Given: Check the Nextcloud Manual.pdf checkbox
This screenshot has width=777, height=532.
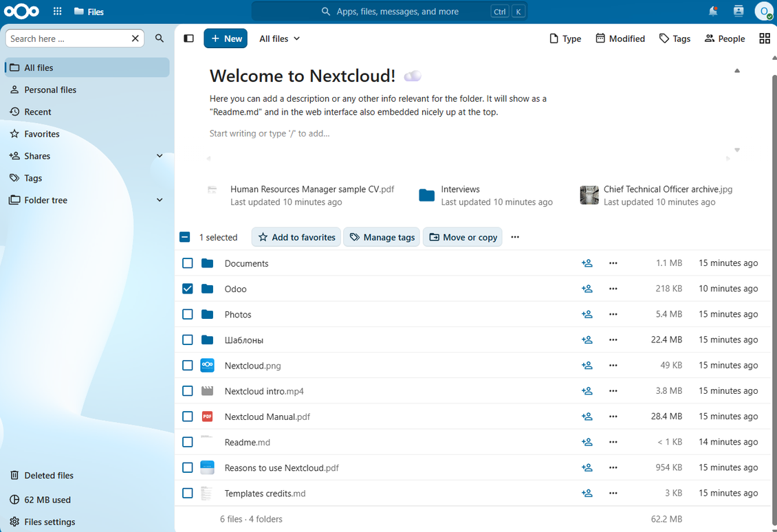Looking at the screenshot, I should (187, 417).
